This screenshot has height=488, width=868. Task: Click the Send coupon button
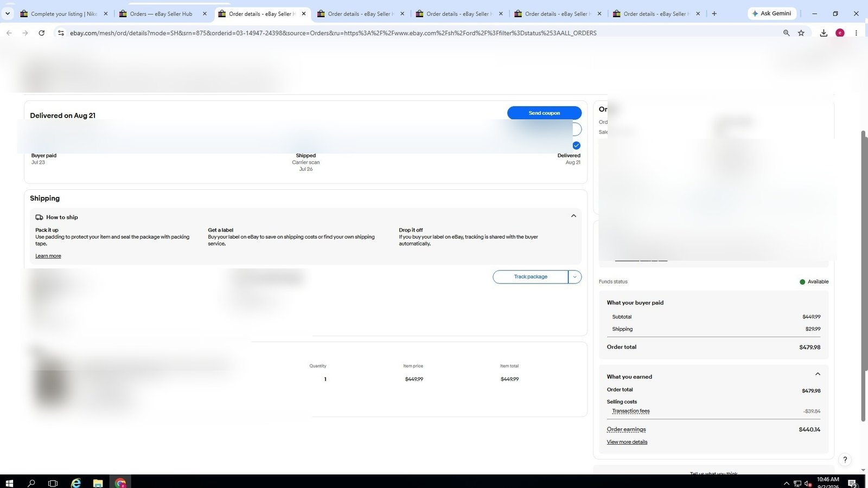click(x=544, y=113)
